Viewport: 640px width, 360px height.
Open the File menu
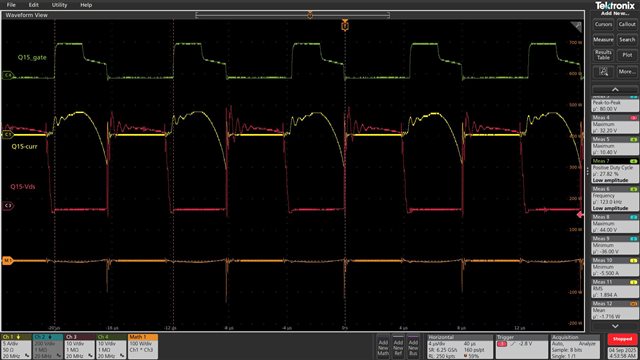11,5
